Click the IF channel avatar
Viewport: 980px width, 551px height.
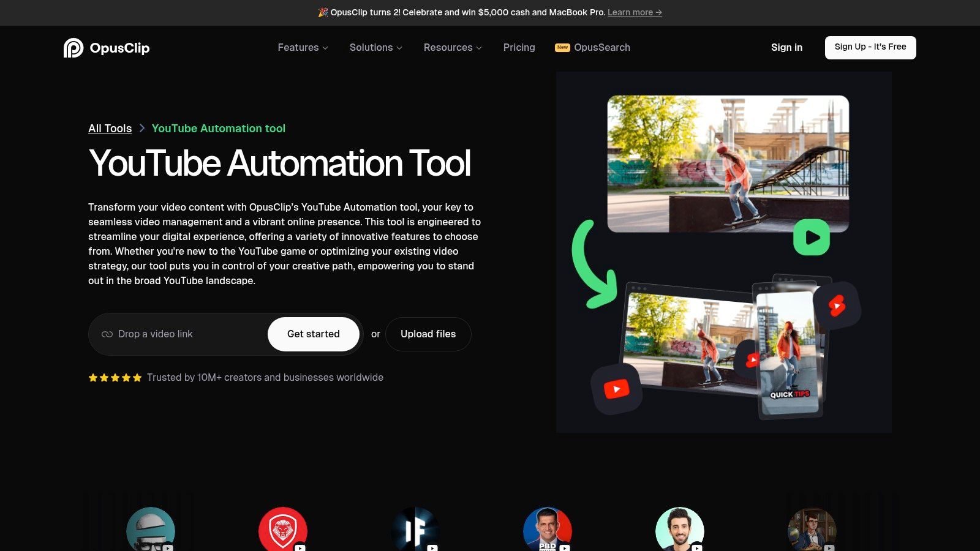(415, 530)
